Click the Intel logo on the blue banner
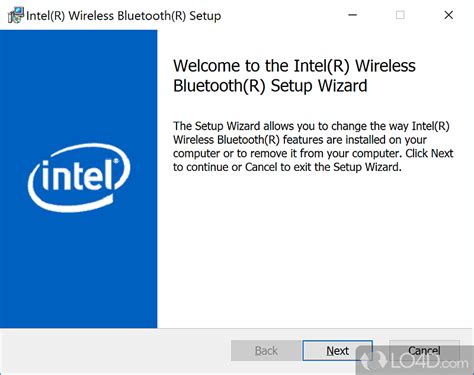The height and width of the screenshot is (375, 474). [x=79, y=178]
